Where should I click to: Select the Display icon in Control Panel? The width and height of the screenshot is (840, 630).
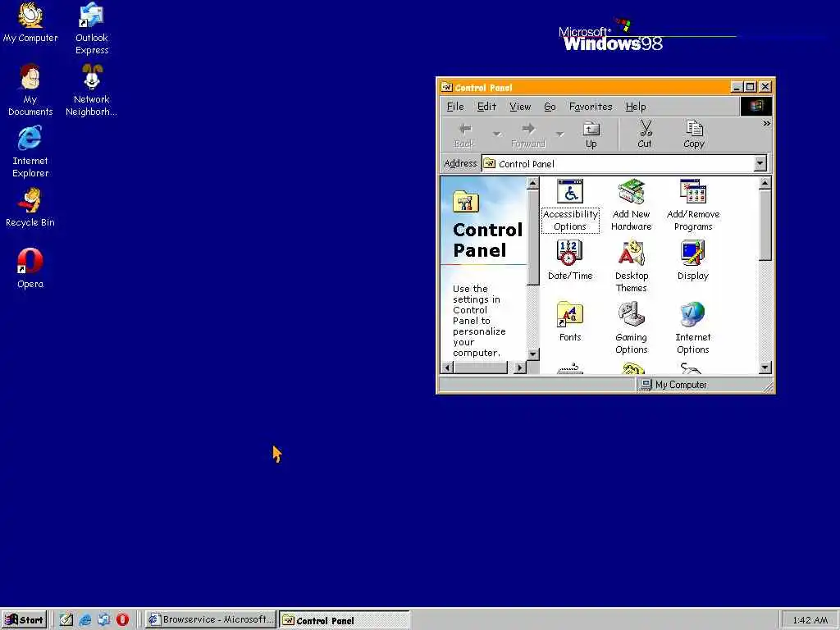pos(693,260)
